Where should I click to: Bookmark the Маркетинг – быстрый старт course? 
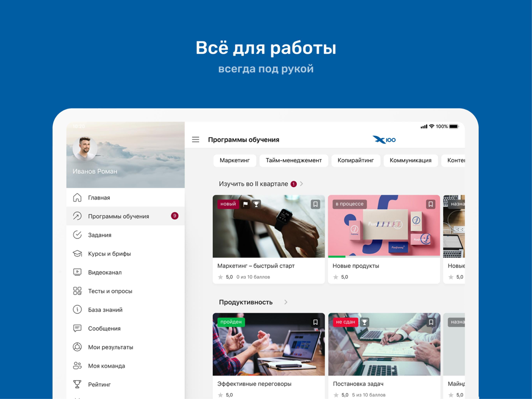pos(315,204)
